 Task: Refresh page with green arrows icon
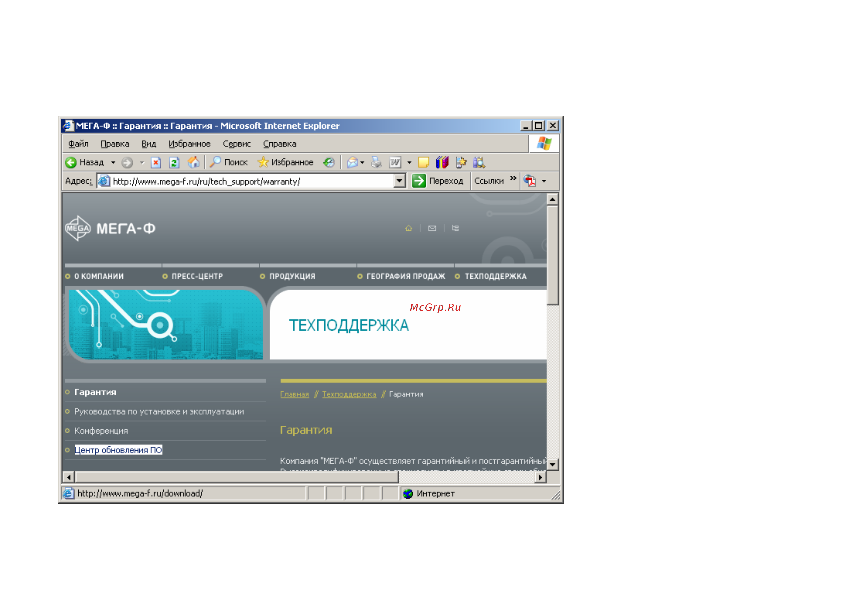pos(174,162)
